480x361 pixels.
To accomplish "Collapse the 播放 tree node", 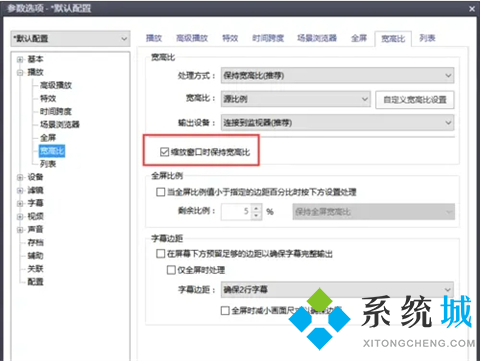I will 20,72.
